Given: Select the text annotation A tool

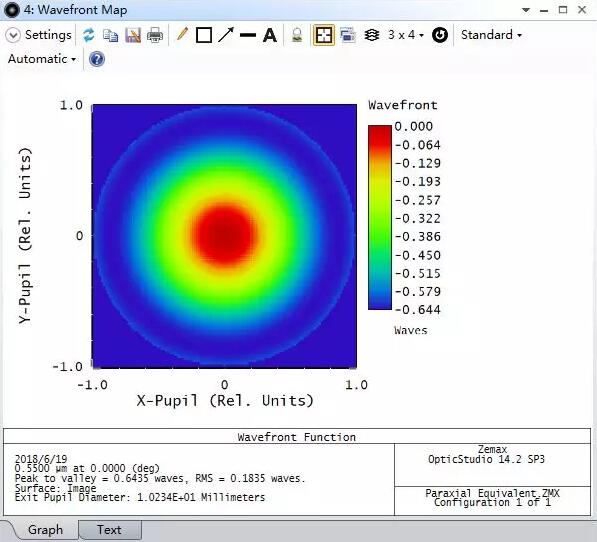Looking at the screenshot, I should point(270,35).
